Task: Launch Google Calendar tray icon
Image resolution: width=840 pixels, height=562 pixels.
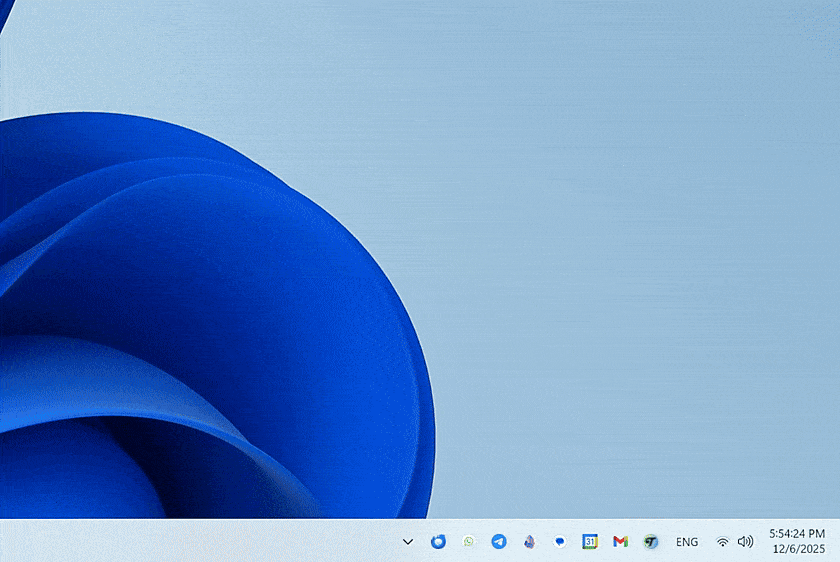Action: coord(590,542)
